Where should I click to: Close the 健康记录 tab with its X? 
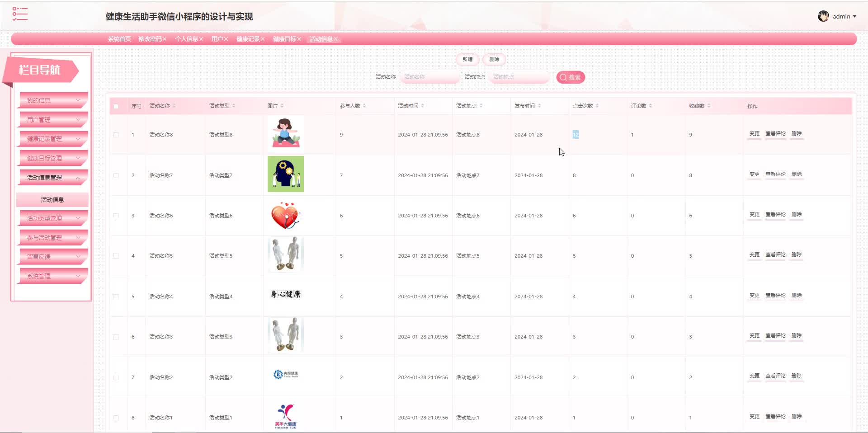tap(263, 39)
